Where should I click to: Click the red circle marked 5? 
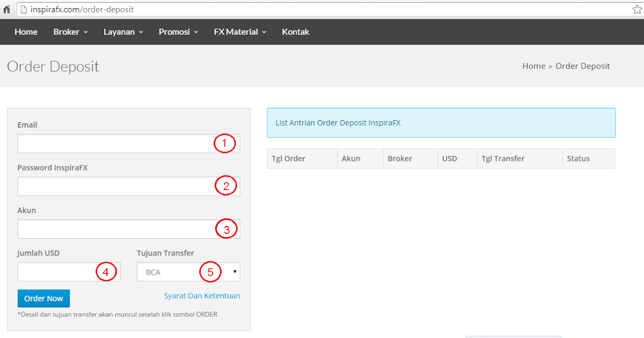pos(211,271)
